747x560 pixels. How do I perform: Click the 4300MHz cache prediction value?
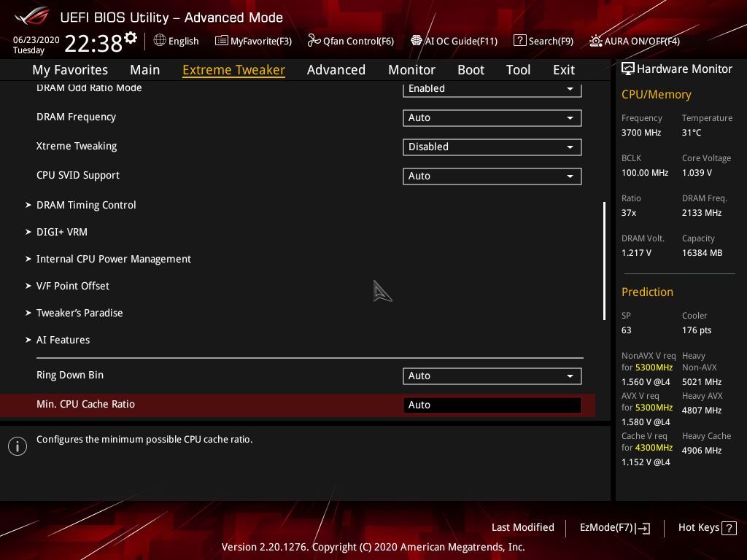point(654,448)
